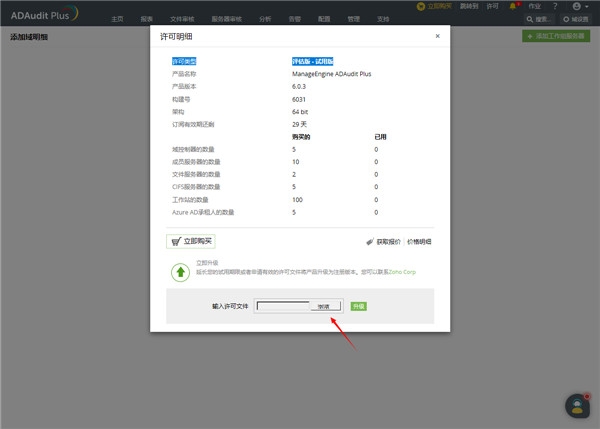Open the 管理 admin tab
Image resolution: width=600 pixels, height=429 pixels.
(x=354, y=19)
